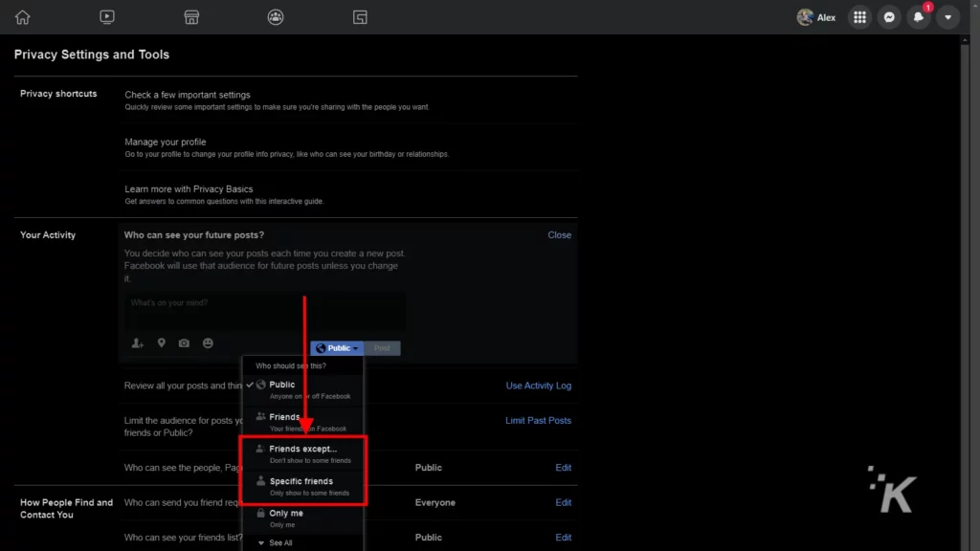This screenshot has height=551, width=980.
Task: Click Use Activity Log link
Action: [x=538, y=386]
